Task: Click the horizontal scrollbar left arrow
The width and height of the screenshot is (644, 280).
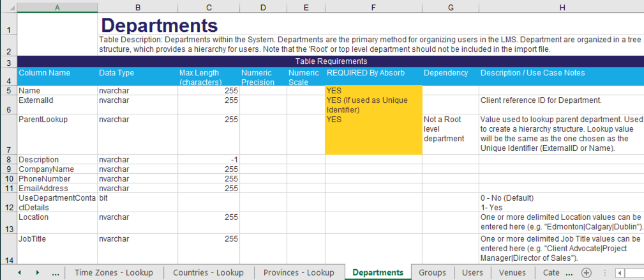Action: tap(620, 273)
